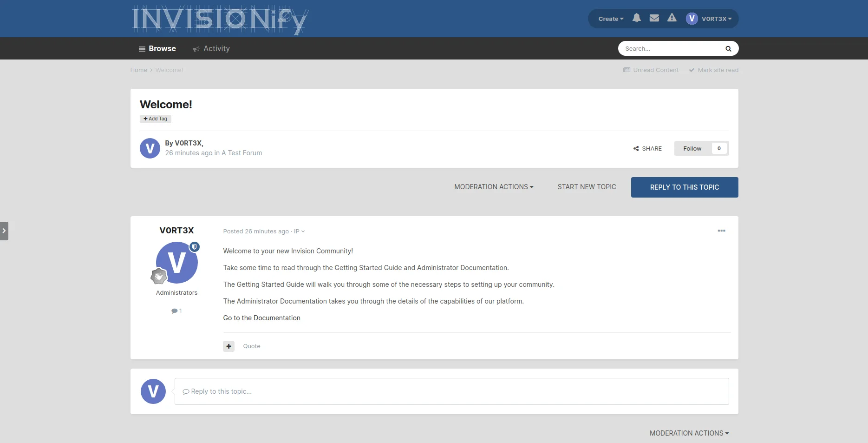Open the messages envelope icon

pos(654,18)
